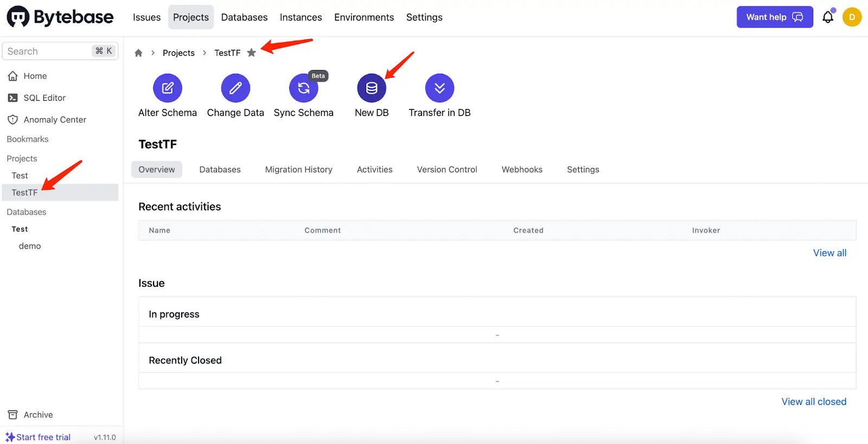
Task: Click the Invoker column header
Action: (x=706, y=230)
